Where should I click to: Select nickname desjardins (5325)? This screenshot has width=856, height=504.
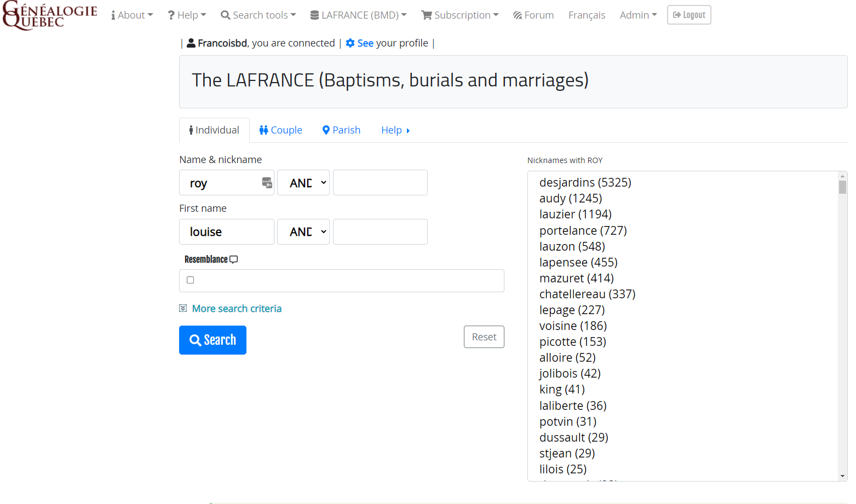pos(585,182)
